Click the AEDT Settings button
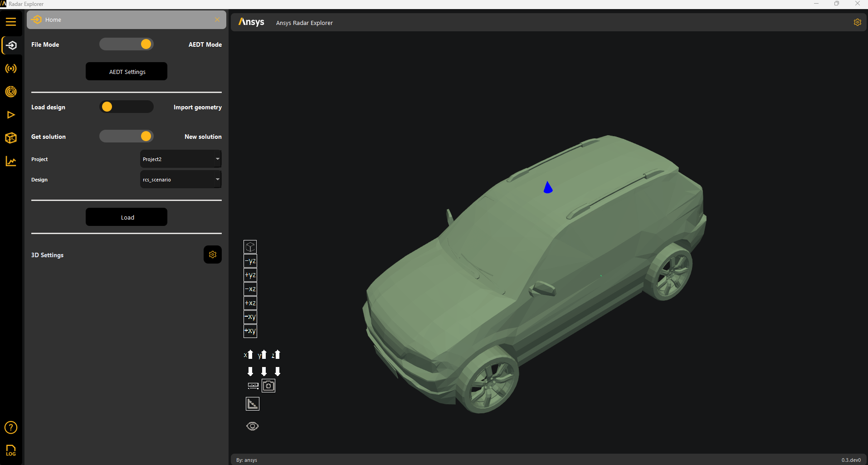This screenshot has width=868, height=465. (127, 72)
